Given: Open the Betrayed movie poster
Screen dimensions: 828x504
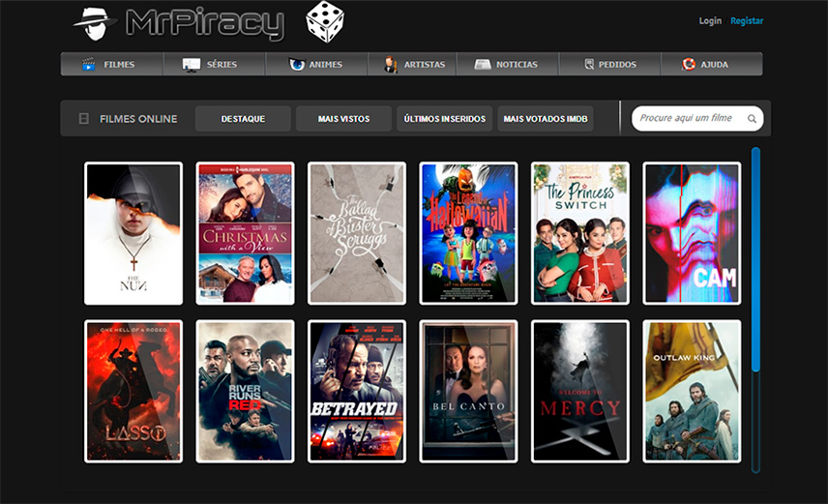Looking at the screenshot, I should tap(357, 392).
